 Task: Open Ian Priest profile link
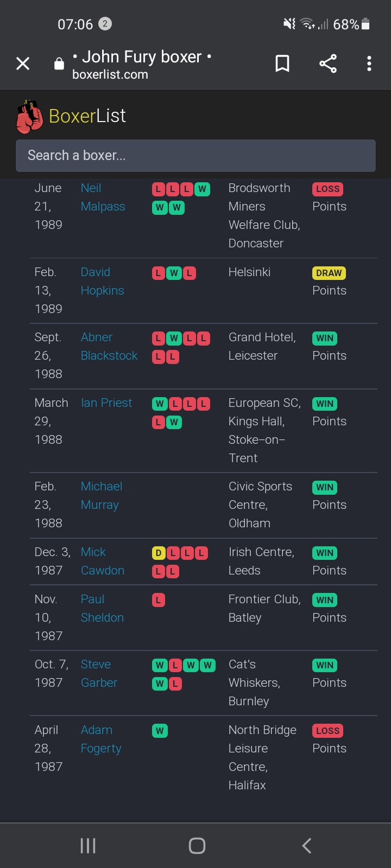106,403
